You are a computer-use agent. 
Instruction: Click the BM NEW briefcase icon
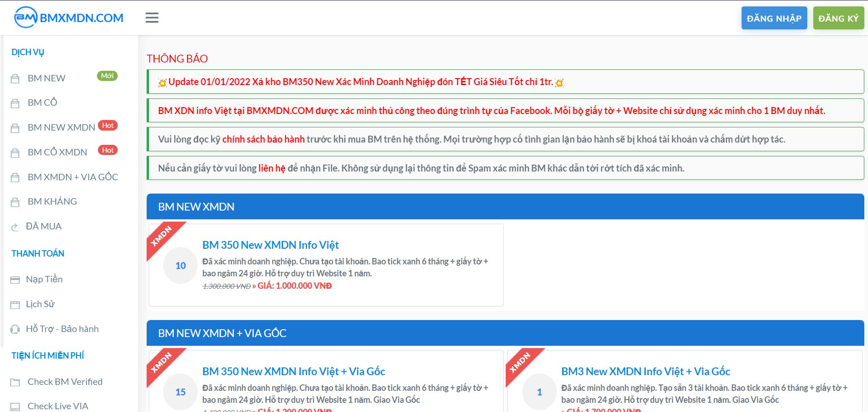(15, 79)
